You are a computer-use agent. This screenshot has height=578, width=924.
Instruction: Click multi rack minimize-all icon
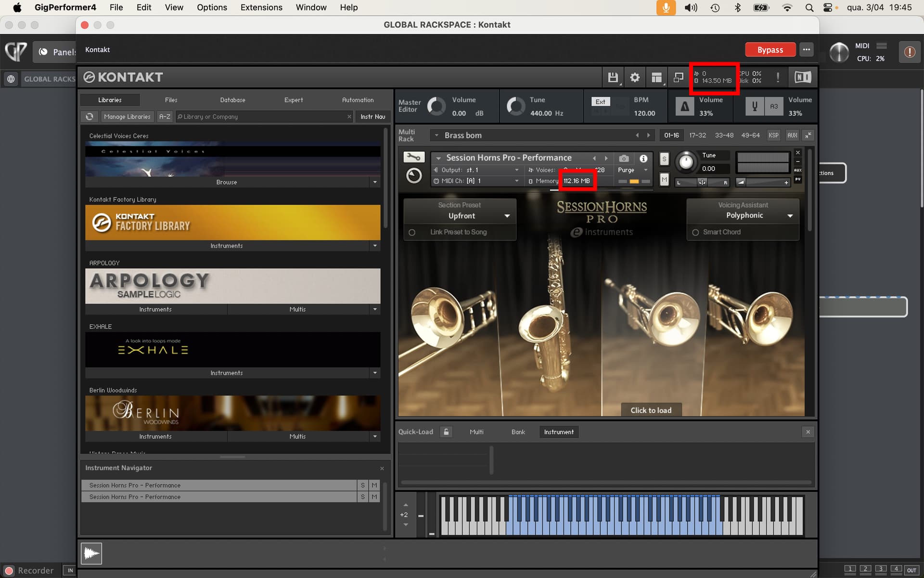[x=808, y=135]
